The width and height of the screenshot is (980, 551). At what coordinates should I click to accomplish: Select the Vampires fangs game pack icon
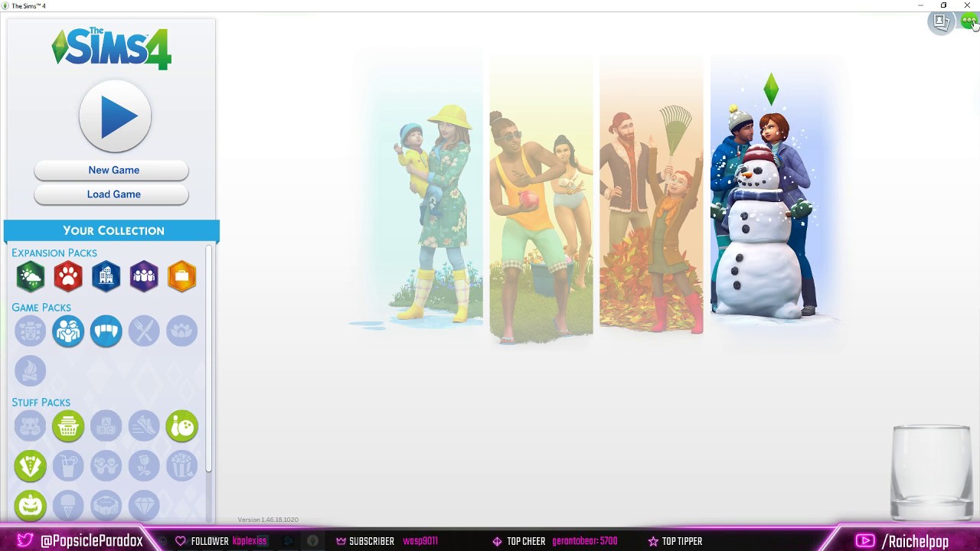106,331
